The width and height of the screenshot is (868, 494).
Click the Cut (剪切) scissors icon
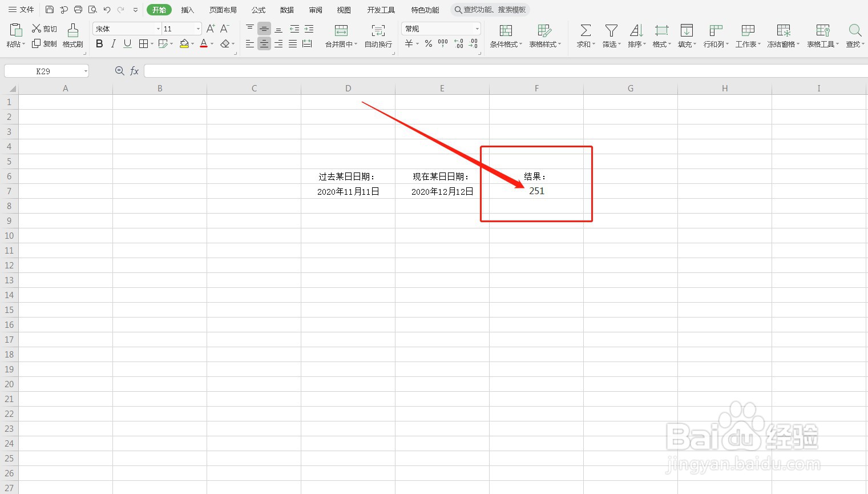[x=37, y=29]
